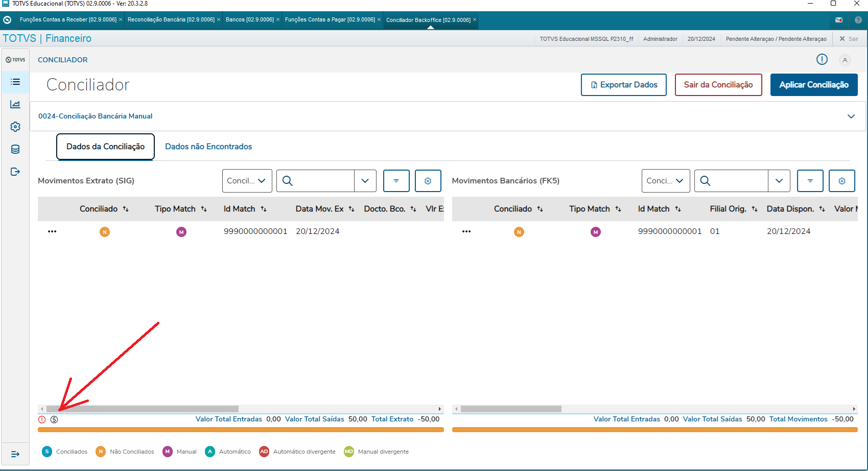Sort extrato grid by Conciliado column

[126, 209]
